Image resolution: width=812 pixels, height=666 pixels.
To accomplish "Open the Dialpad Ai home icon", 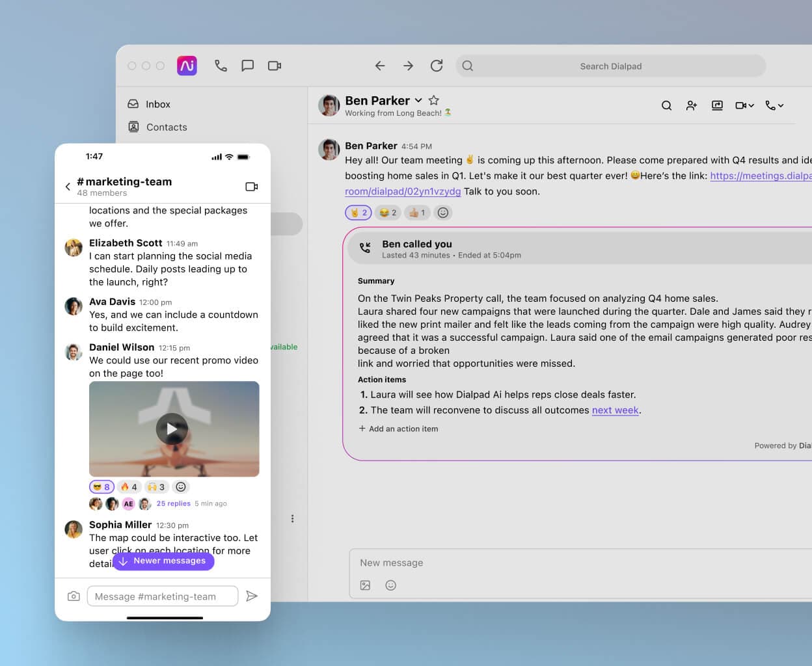I will coord(187,66).
